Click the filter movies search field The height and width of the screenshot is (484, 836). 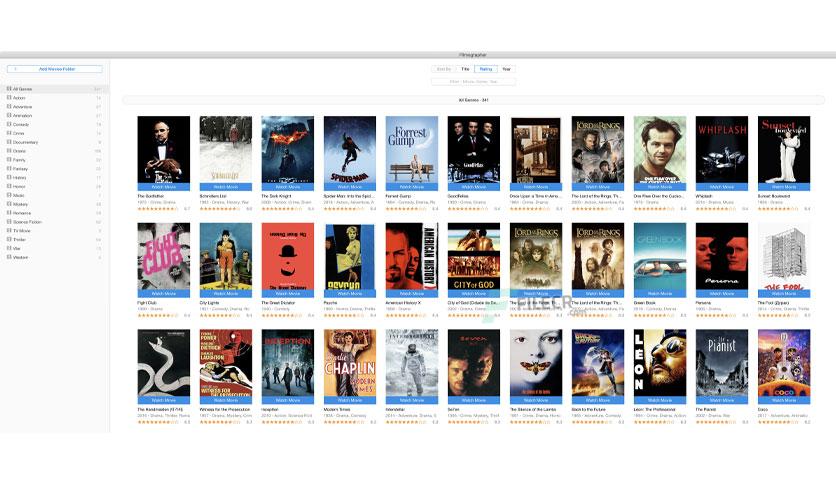point(473,82)
